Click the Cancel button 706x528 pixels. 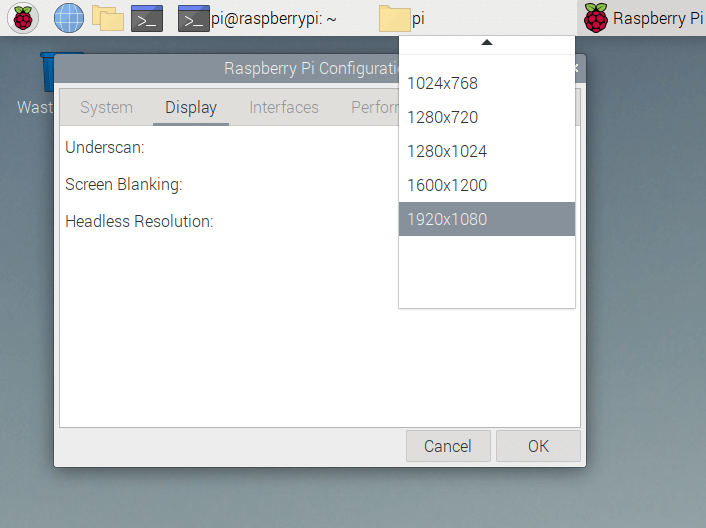tap(448, 446)
